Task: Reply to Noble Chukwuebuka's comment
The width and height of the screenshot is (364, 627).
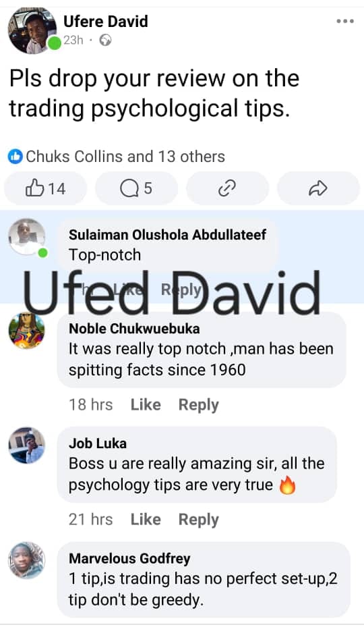Action: pos(199,405)
